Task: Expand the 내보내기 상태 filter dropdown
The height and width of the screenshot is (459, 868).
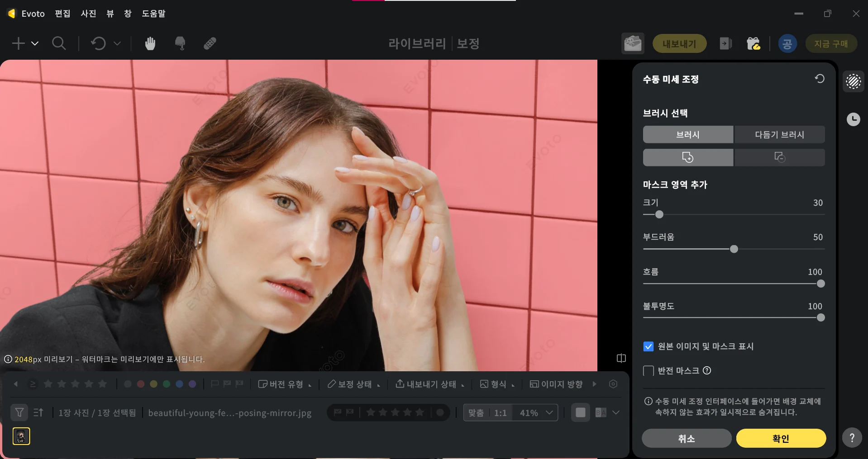Action: point(430,384)
